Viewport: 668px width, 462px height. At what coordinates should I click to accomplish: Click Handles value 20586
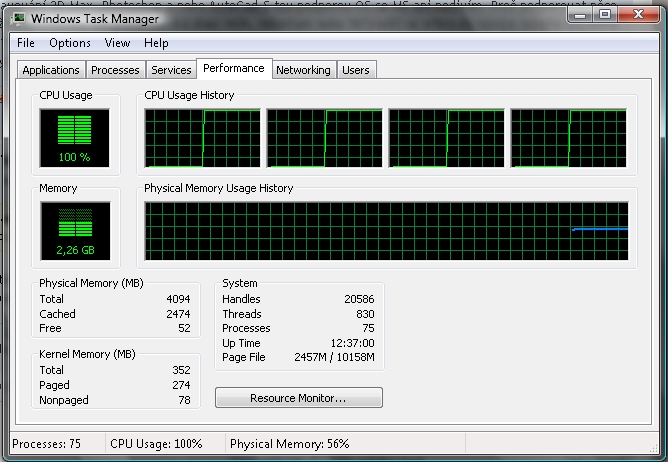359,299
